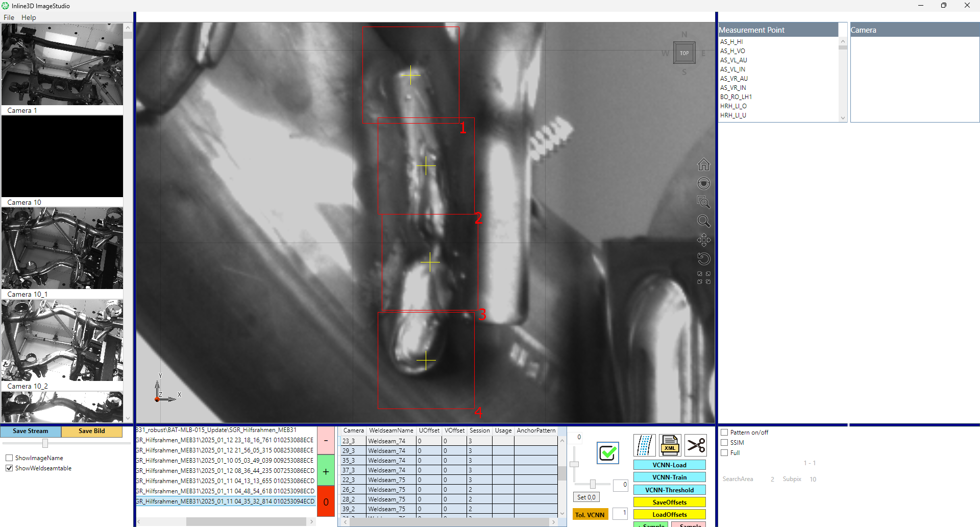Click the Home view icon in the viewer
The height and width of the screenshot is (527, 980).
coord(703,164)
